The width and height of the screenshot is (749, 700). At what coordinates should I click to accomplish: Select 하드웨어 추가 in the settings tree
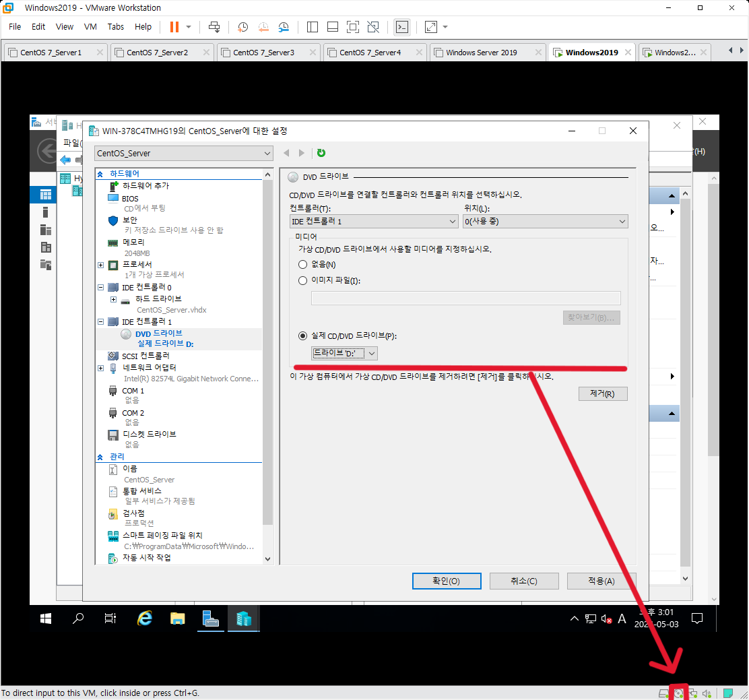coord(145,186)
